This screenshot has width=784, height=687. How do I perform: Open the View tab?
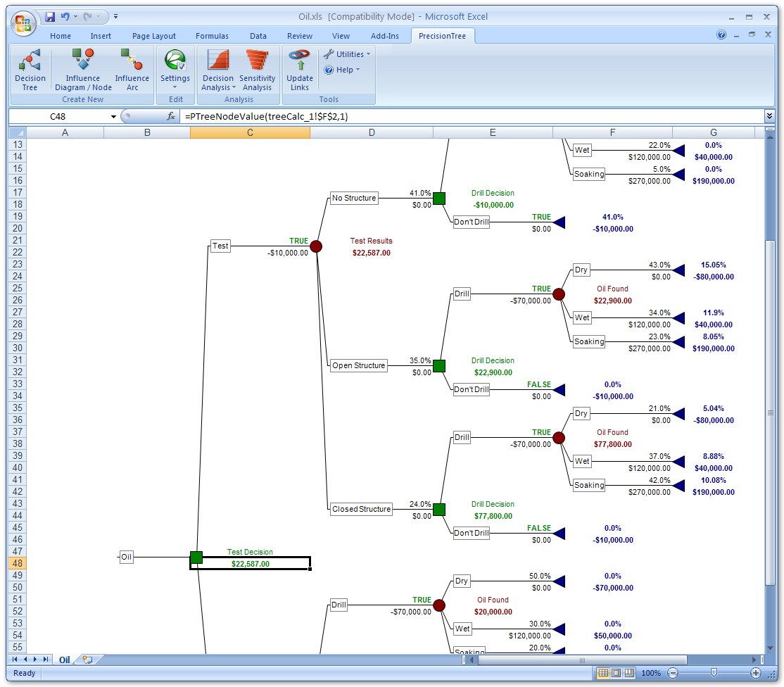pos(341,36)
